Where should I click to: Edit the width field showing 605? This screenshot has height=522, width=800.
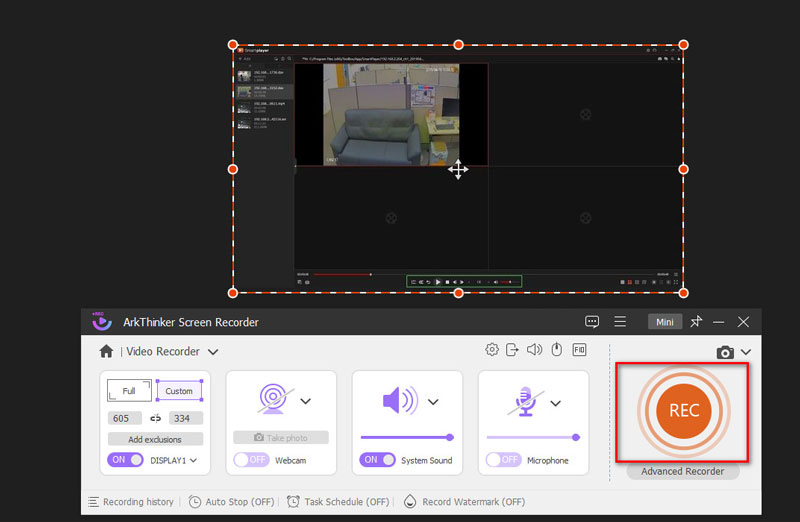coord(124,418)
